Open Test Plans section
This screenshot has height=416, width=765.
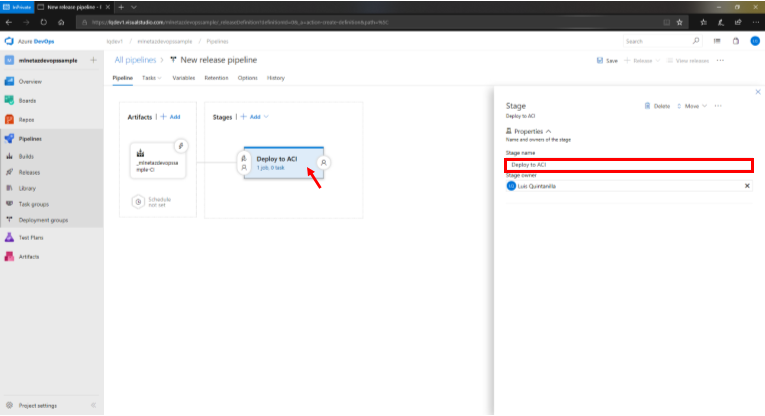click(x=30, y=238)
